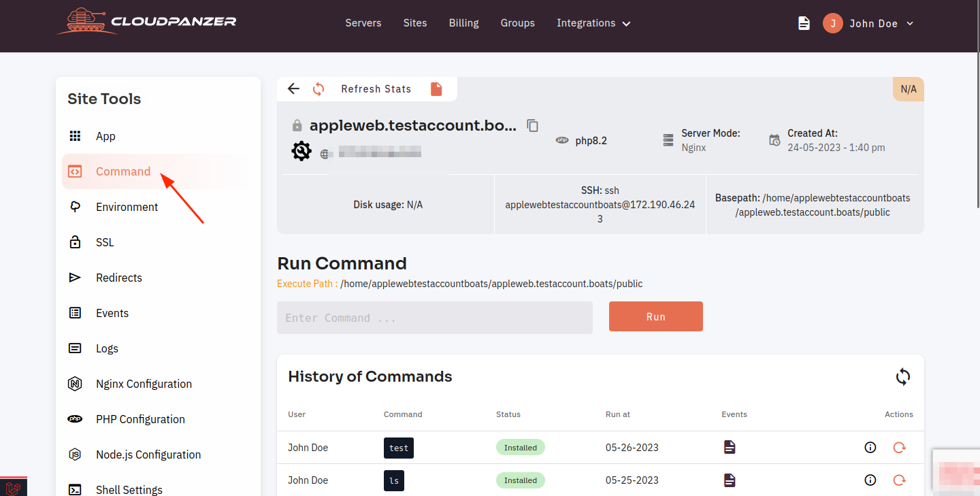Click the Nginx hexagon icon
The image size is (980, 496).
[76, 384]
